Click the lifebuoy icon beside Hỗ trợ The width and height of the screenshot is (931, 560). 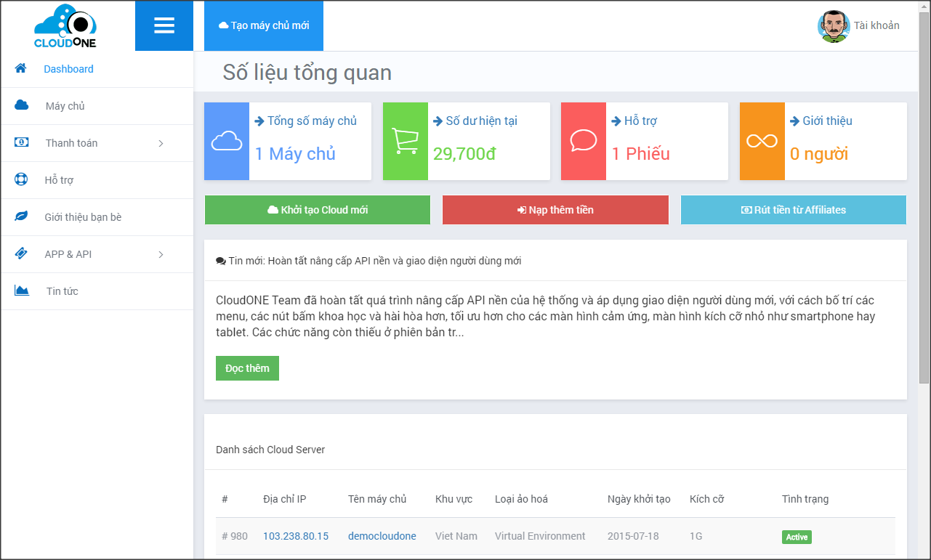(x=21, y=179)
